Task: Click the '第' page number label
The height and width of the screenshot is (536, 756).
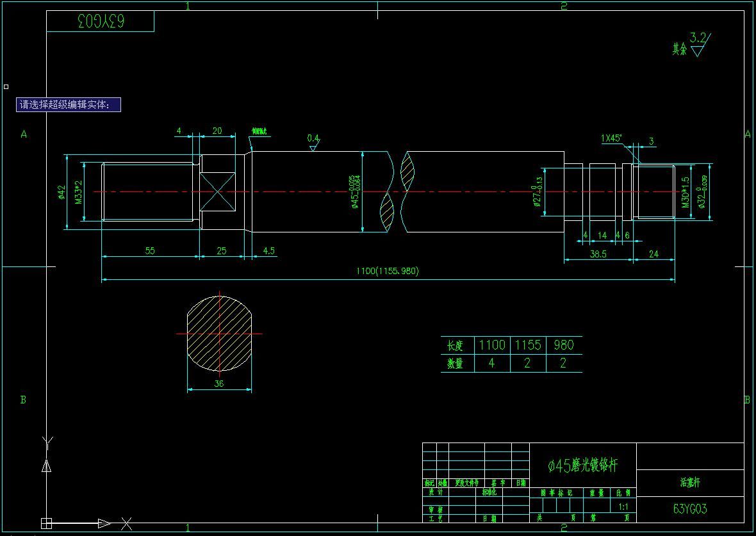Action: pyautogui.click(x=593, y=517)
